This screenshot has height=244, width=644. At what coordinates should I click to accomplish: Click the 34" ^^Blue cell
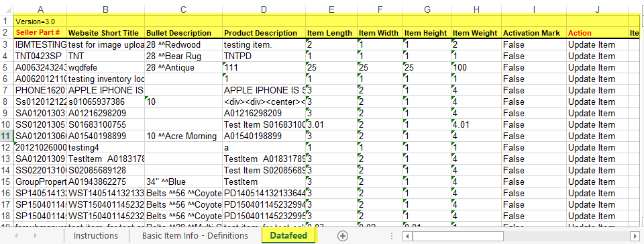183,181
